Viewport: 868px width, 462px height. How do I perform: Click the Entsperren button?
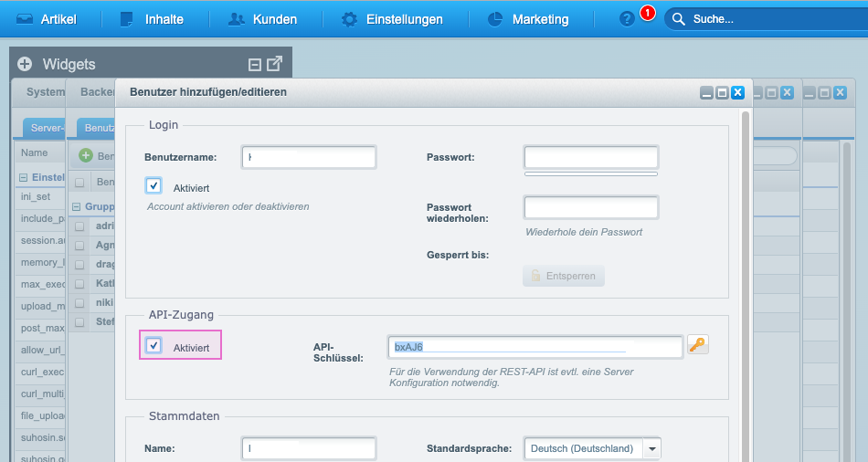[x=564, y=276]
